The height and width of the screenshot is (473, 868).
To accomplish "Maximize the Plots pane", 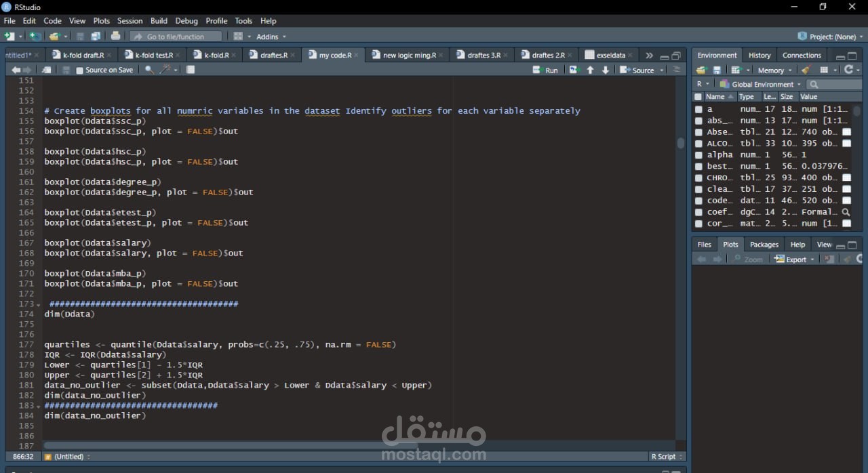I will pos(852,245).
